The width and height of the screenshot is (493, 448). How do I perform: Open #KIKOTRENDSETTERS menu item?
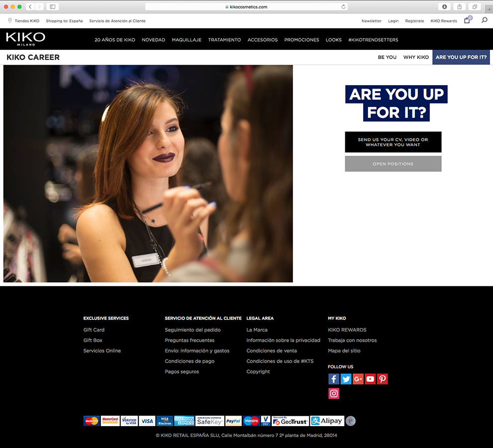point(373,40)
